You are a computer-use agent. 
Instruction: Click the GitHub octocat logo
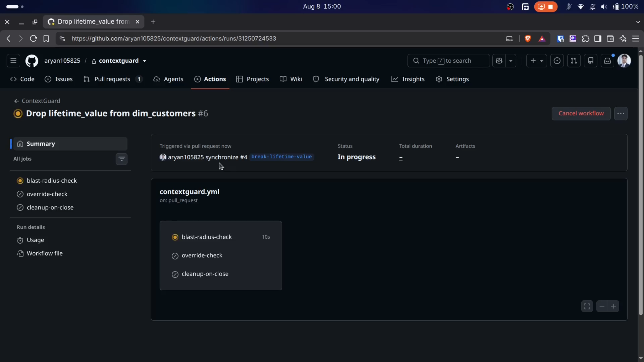[32, 61]
